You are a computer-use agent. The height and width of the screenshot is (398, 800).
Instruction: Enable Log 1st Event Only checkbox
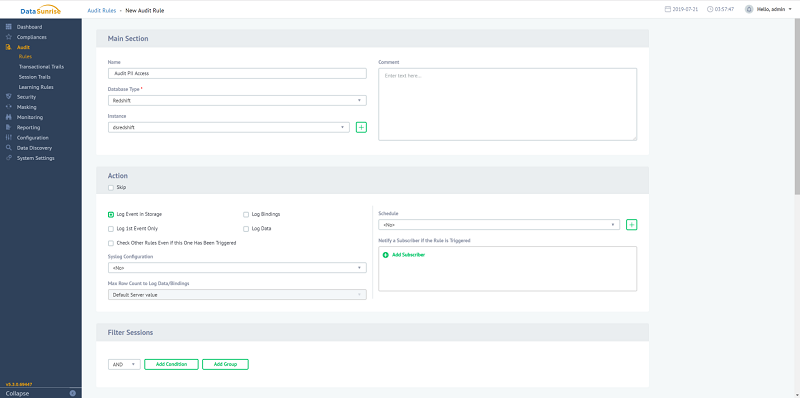[x=111, y=229]
